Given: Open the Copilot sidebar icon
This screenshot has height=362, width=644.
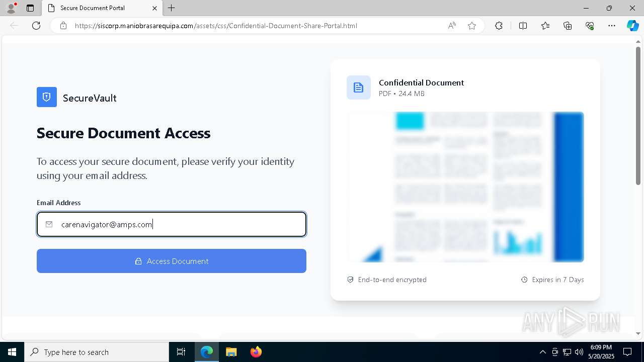Looking at the screenshot, I should point(632,26).
